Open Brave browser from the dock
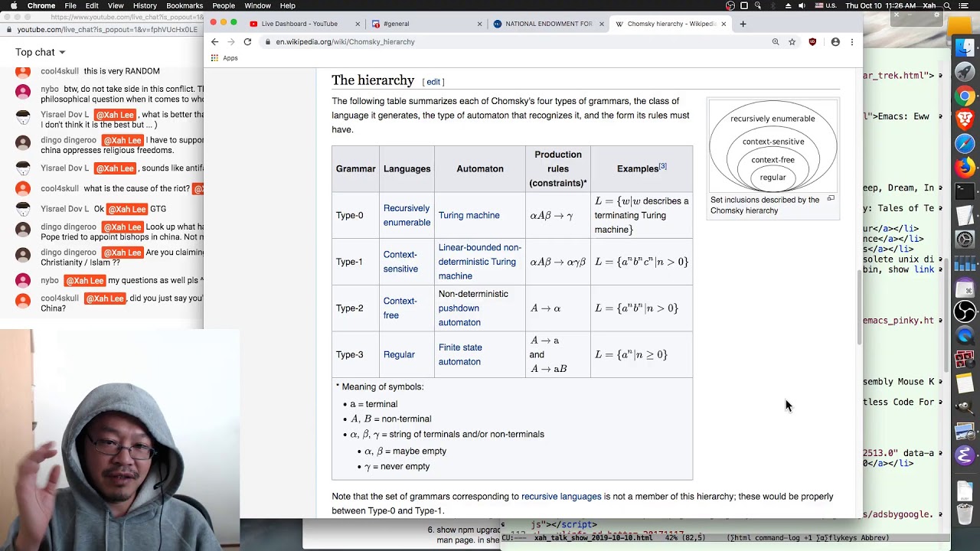 click(965, 119)
